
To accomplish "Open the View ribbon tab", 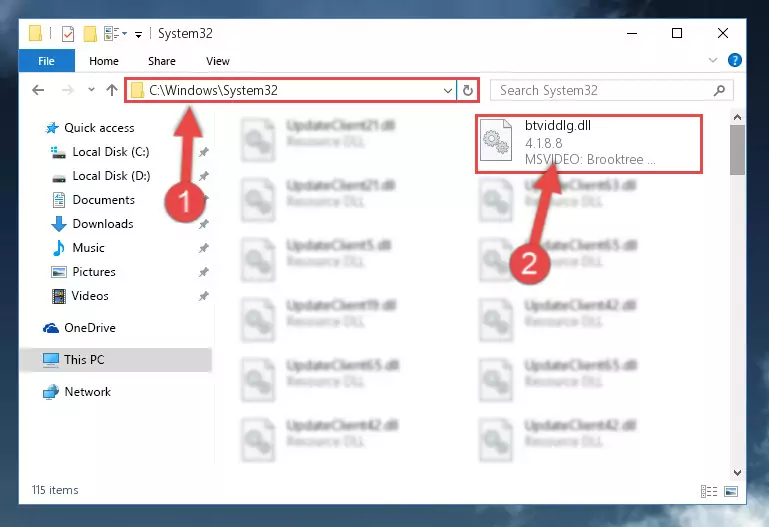I will pos(218,61).
